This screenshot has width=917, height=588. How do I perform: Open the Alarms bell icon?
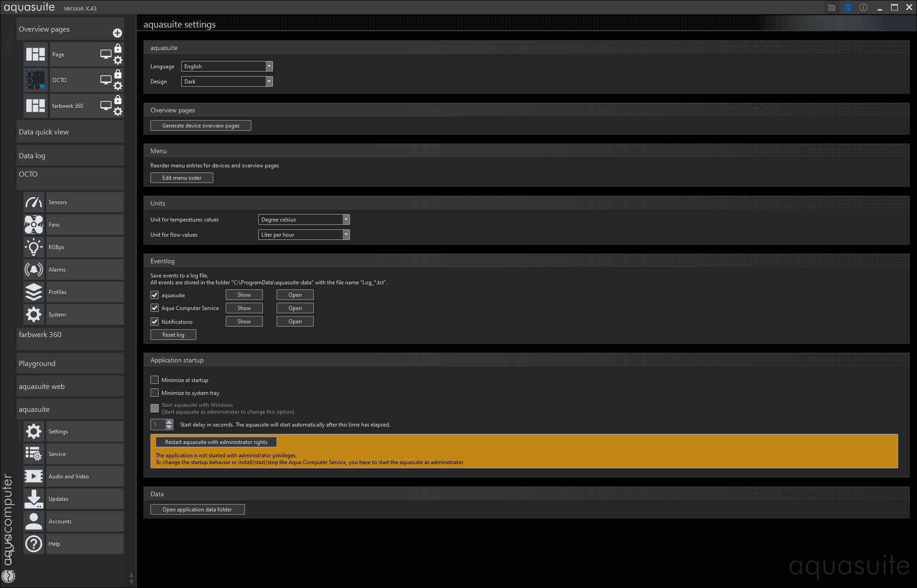tap(33, 270)
